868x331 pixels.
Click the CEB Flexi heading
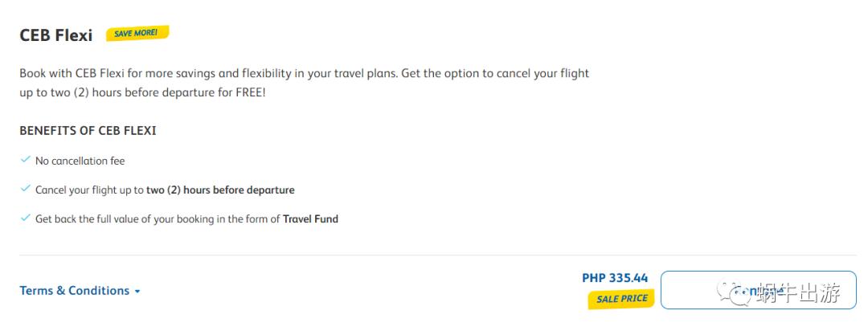(x=56, y=35)
